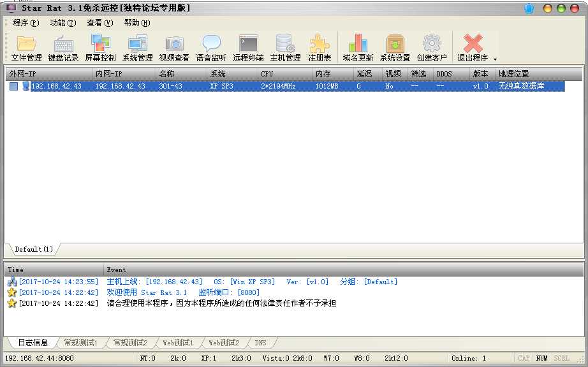The width and height of the screenshot is (588, 367).
Task: Click Star Rat monitor icon in title bar
Action: pos(11,8)
